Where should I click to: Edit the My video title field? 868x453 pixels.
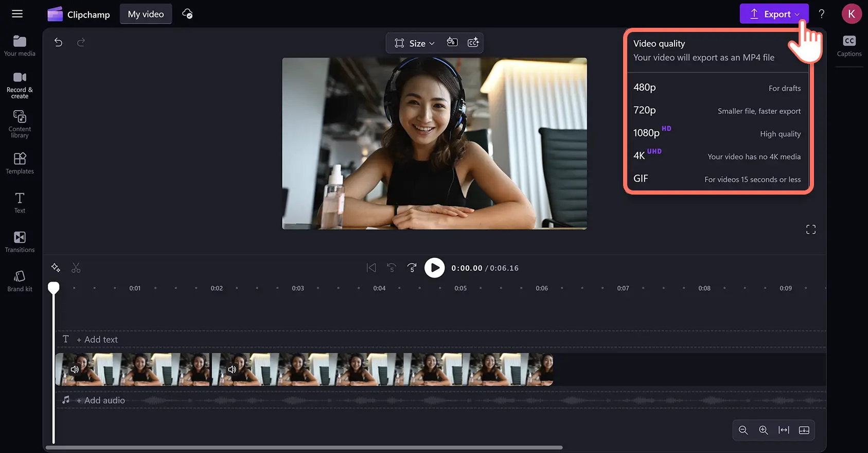(x=146, y=14)
